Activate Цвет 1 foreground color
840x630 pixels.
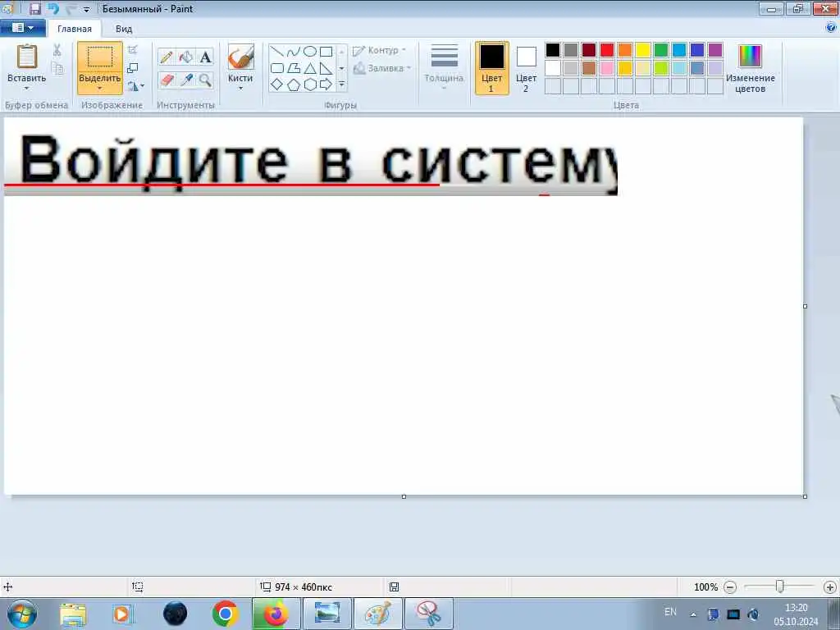pos(492,68)
